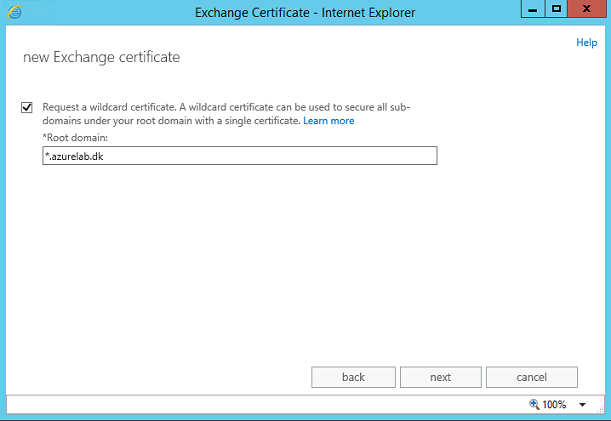The height and width of the screenshot is (421, 611).
Task: Click the Root domain input field
Action: (240, 156)
